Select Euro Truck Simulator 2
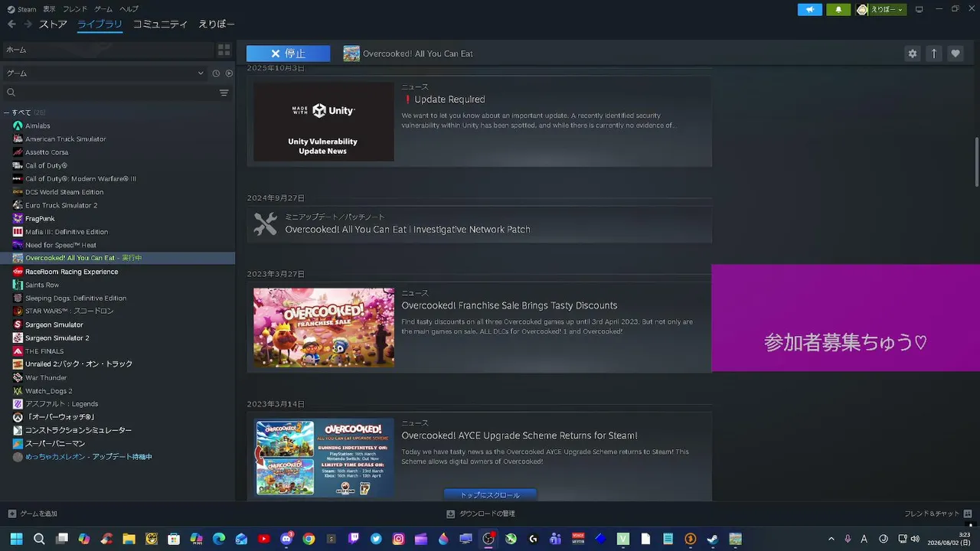980x551 pixels. [61, 205]
